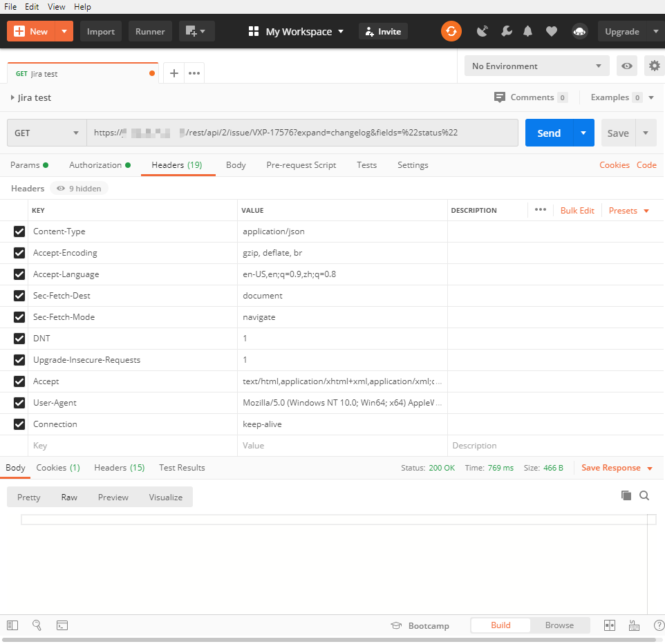
Task: Uncheck the Content-Type header checkbox
Action: pos(19,231)
